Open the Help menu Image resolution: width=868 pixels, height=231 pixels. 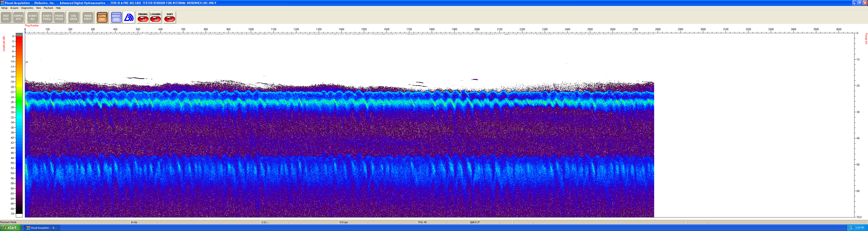pyautogui.click(x=58, y=8)
